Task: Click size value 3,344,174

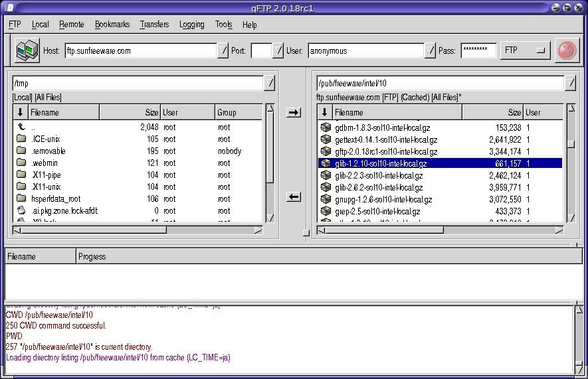Action: click(x=505, y=151)
